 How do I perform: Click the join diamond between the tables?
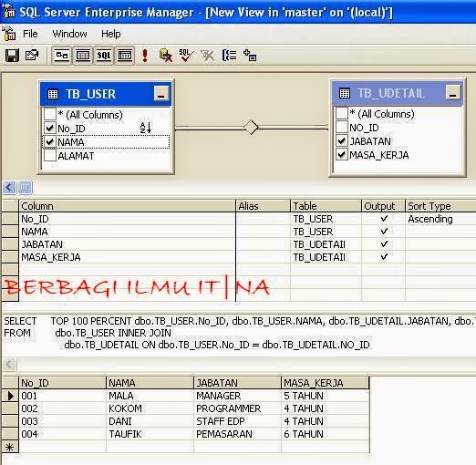tap(252, 127)
